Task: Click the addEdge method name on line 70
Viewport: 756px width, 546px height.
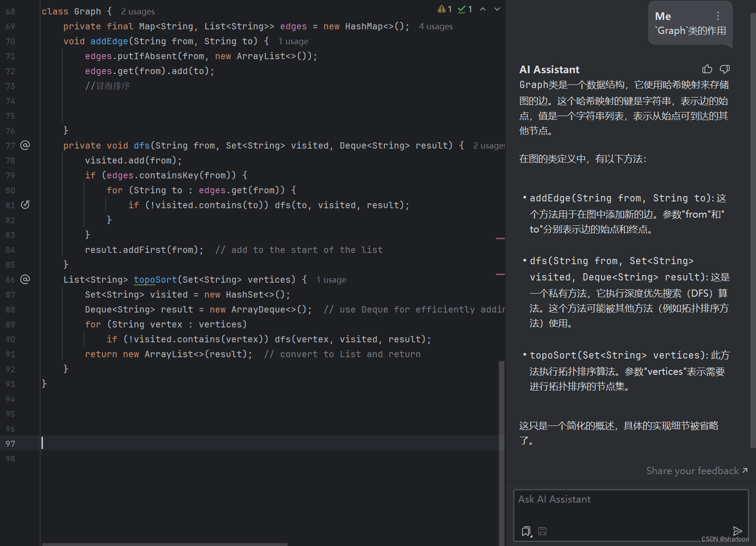Action: coord(109,41)
